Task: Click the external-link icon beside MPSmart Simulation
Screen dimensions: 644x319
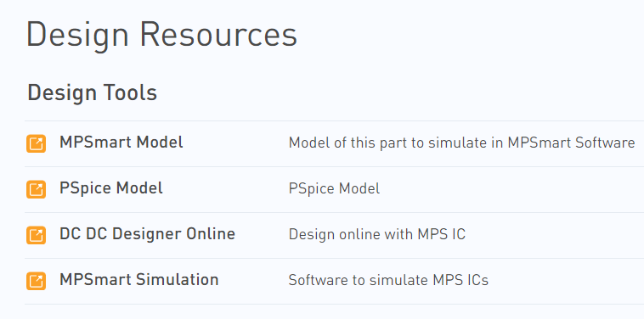Action: pos(37,282)
